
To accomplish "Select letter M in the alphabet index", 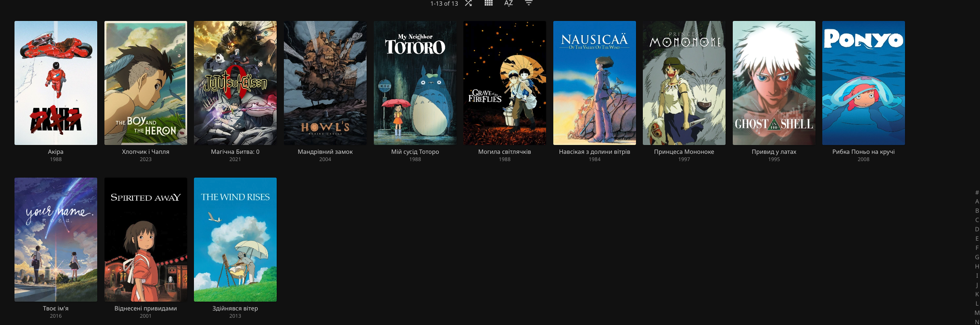I will (977, 313).
